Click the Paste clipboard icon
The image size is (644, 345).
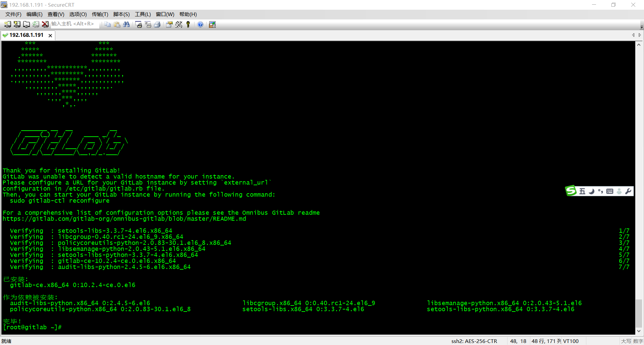point(117,24)
